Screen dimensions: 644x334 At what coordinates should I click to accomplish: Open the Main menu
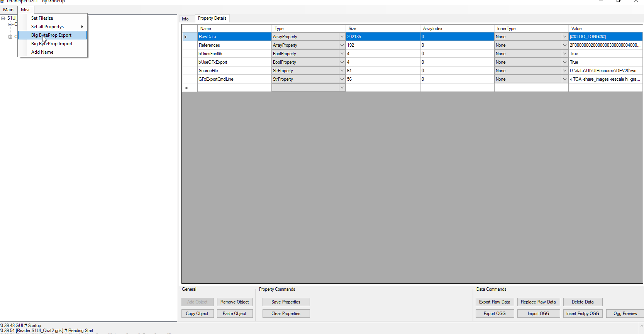[8, 10]
